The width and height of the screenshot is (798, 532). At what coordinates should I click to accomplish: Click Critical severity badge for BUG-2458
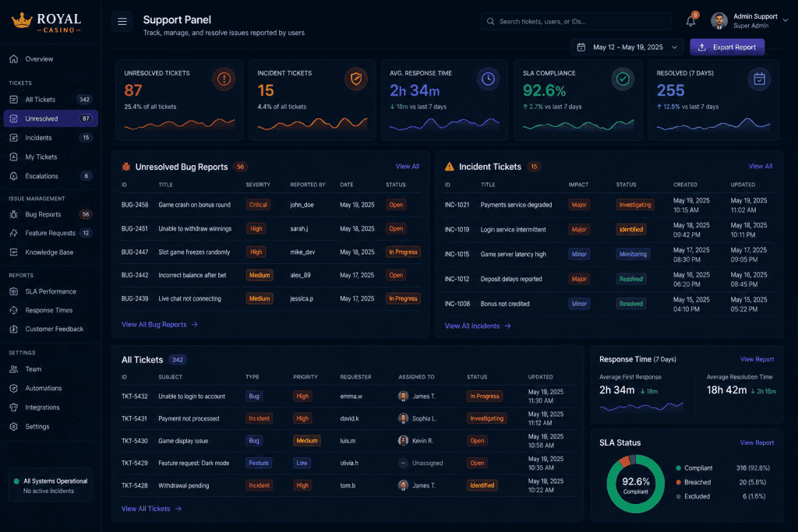point(258,205)
